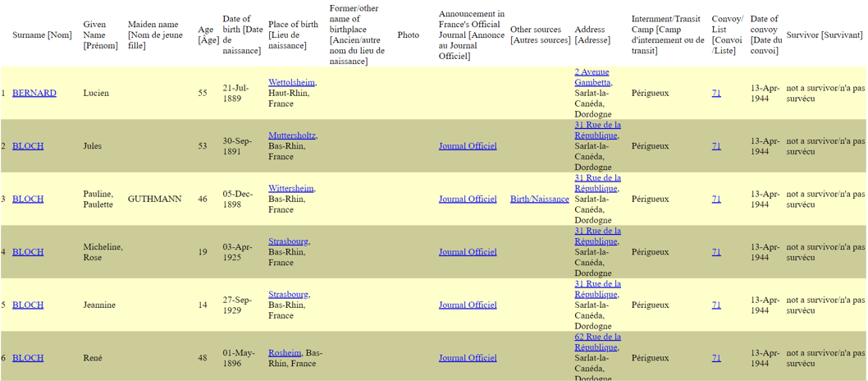Follow the Muttersholtz birthplace link
This screenshot has width=868, height=381.
[291, 135]
